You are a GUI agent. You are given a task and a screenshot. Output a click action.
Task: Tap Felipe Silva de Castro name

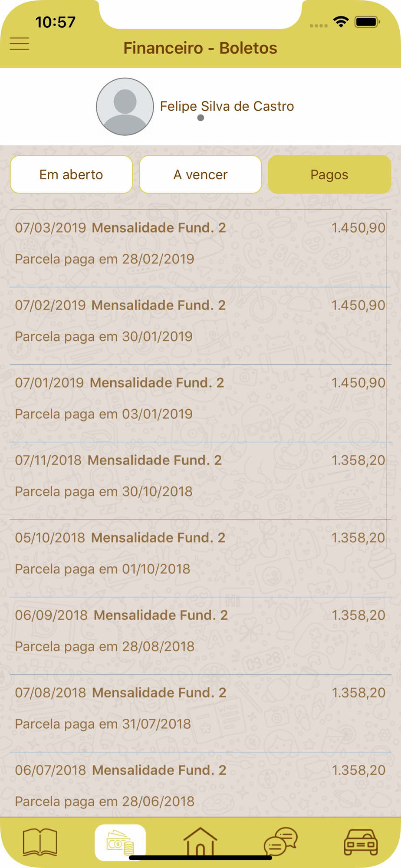tap(227, 106)
